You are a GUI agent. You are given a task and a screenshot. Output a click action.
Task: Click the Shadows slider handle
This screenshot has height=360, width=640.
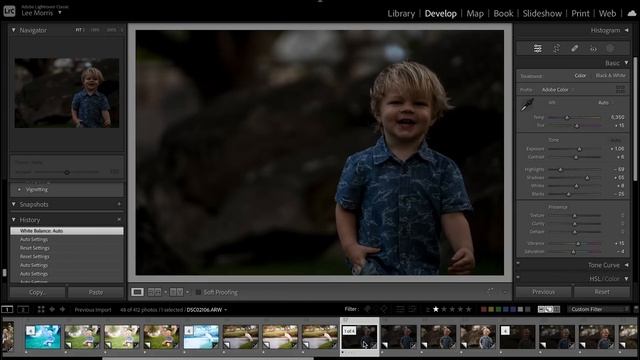coord(587,178)
